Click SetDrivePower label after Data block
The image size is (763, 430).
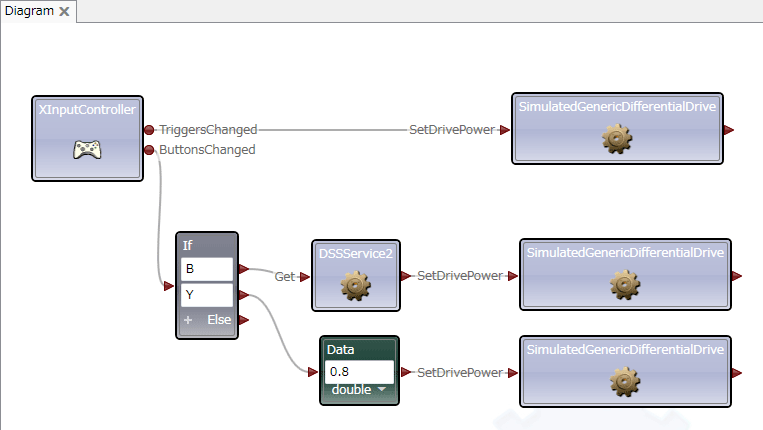click(460, 373)
